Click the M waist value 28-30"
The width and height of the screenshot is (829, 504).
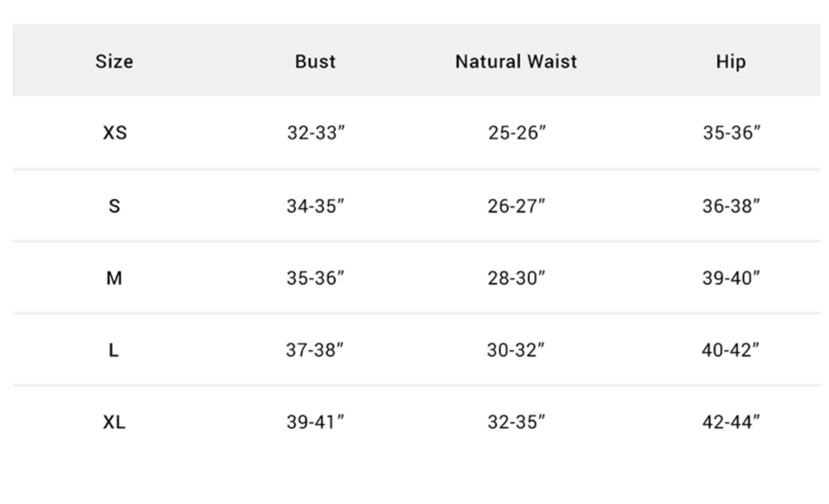[x=516, y=278]
